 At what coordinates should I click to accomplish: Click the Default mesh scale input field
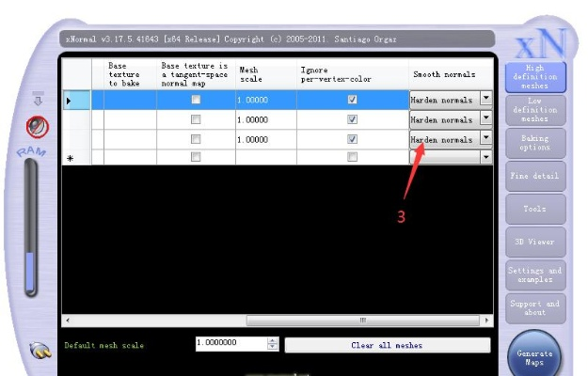(x=230, y=344)
